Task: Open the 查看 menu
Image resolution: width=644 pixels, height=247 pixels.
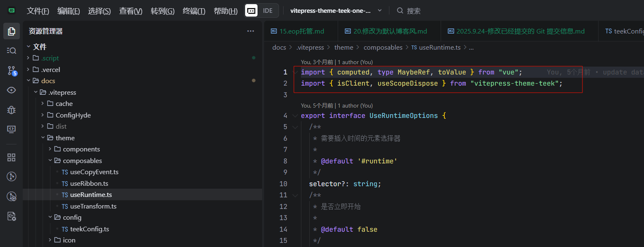Action: [131, 11]
